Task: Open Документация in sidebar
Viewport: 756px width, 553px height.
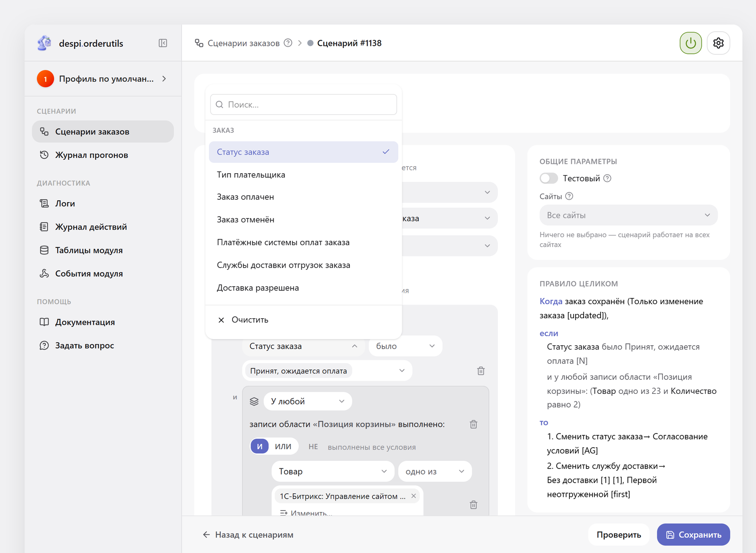Action: pyautogui.click(x=103, y=322)
